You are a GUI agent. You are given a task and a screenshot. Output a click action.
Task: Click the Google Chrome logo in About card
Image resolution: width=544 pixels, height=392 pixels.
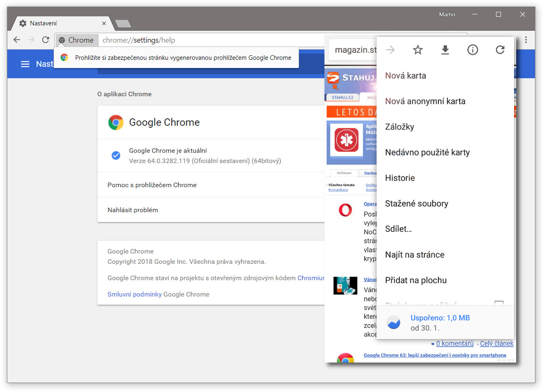[116, 122]
